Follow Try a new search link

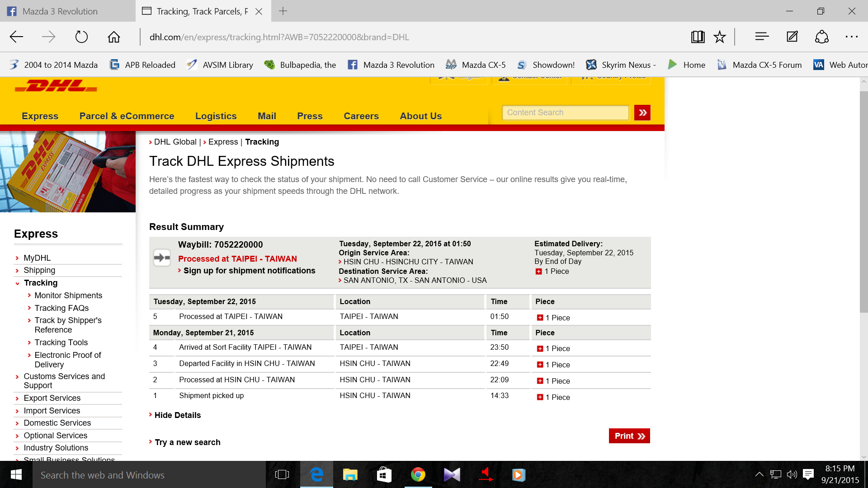click(188, 442)
